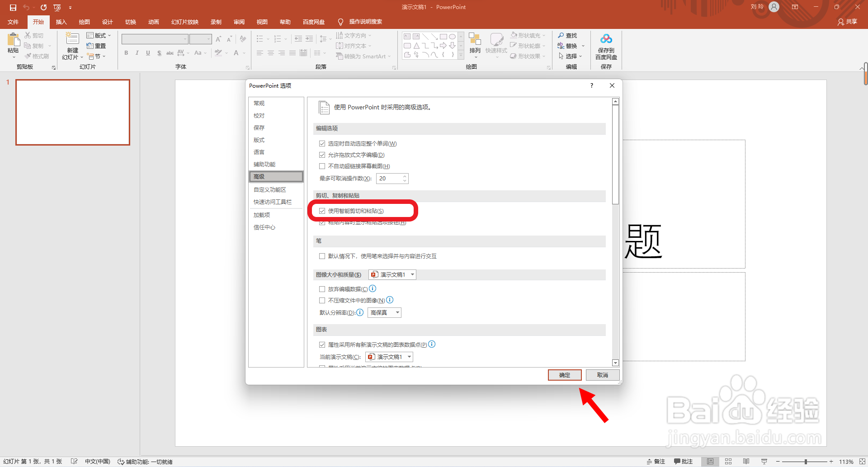Click the Quick Styles (快速样式) icon
Image resolution: width=868 pixels, height=467 pixels.
pos(496,39)
